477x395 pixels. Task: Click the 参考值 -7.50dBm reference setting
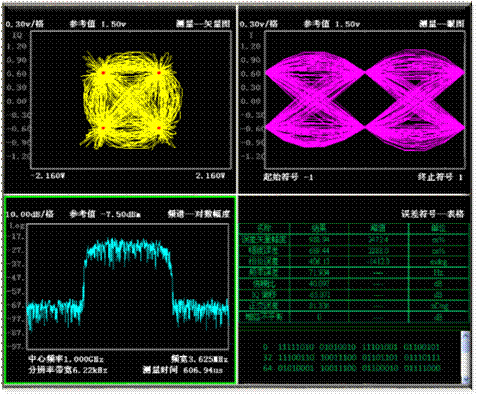tap(105, 214)
